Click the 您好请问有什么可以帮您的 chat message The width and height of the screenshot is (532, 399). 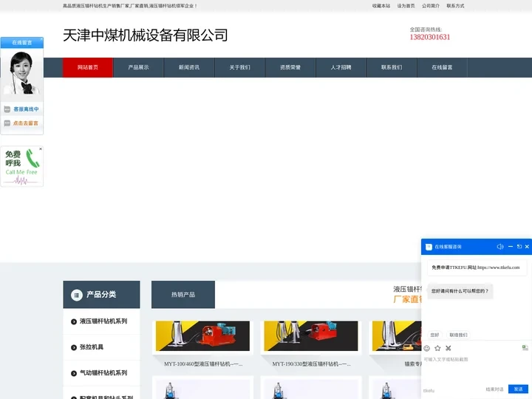coord(460,291)
